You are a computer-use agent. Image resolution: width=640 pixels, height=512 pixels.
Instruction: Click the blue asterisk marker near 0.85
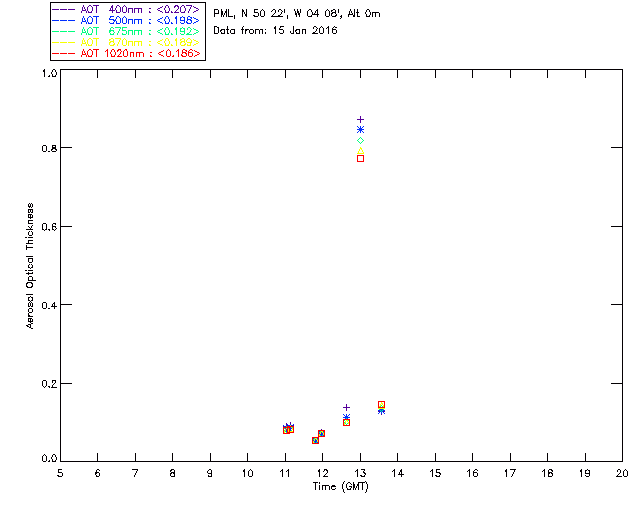(360, 130)
